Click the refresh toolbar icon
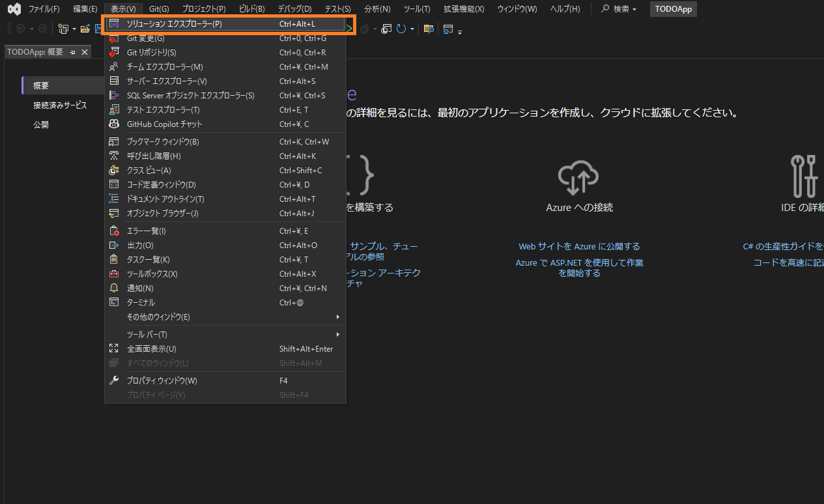824x504 pixels. pos(401,29)
